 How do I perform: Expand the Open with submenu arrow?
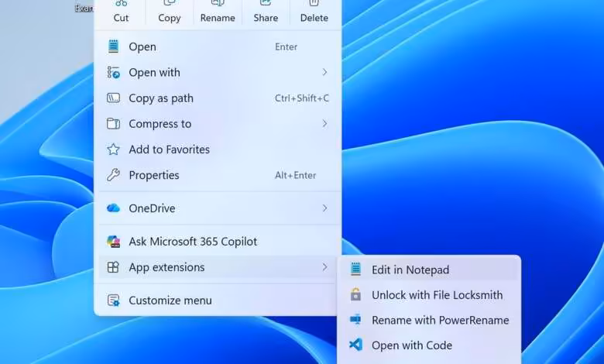click(x=324, y=73)
